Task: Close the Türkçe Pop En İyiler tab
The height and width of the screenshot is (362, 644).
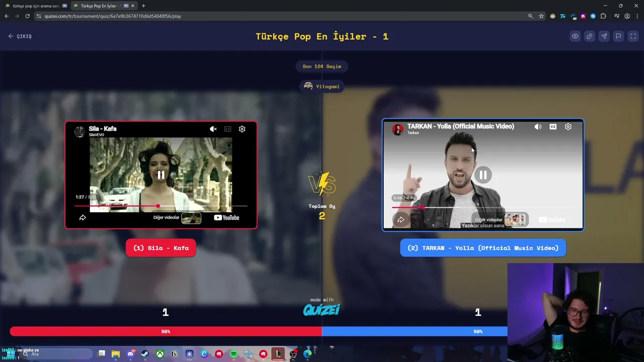Action: pyautogui.click(x=133, y=6)
